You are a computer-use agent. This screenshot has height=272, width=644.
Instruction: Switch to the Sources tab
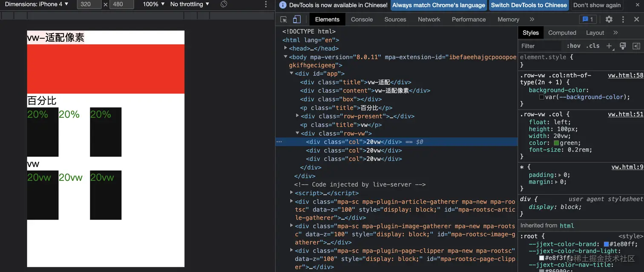(x=395, y=19)
